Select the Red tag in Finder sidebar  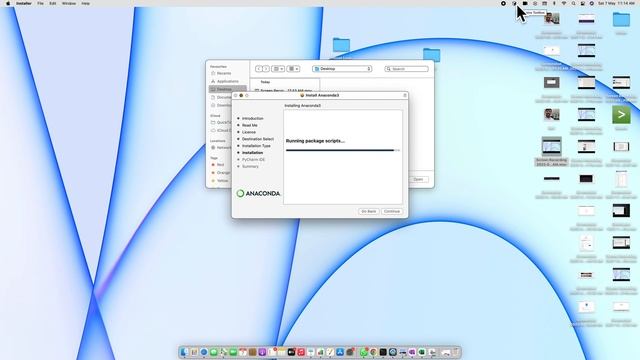pos(220,164)
